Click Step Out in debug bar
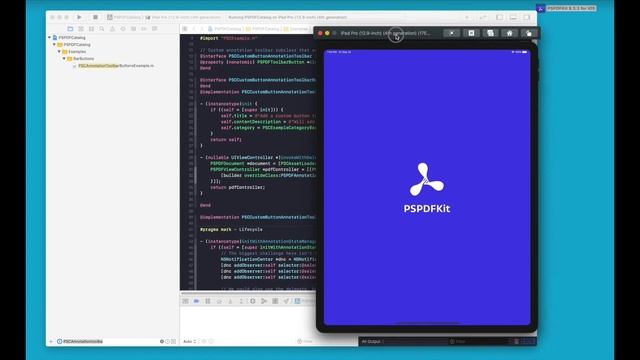The height and width of the screenshot is (360, 640). 241,301
